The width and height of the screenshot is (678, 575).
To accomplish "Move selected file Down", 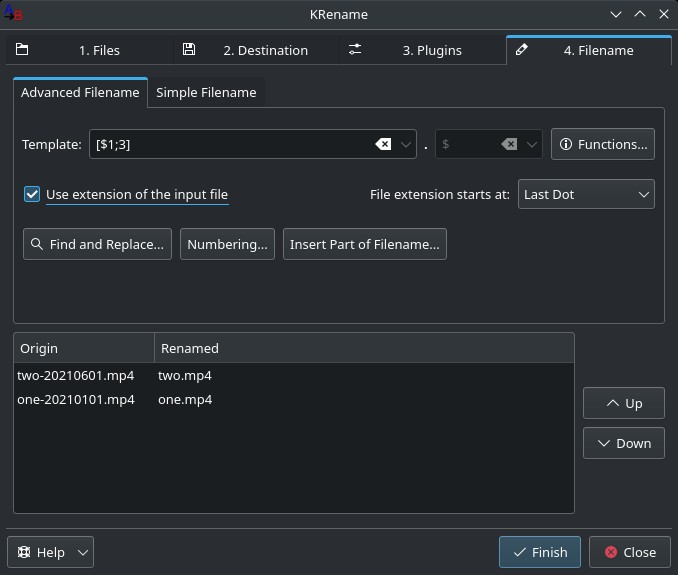I will pyautogui.click(x=624, y=443).
